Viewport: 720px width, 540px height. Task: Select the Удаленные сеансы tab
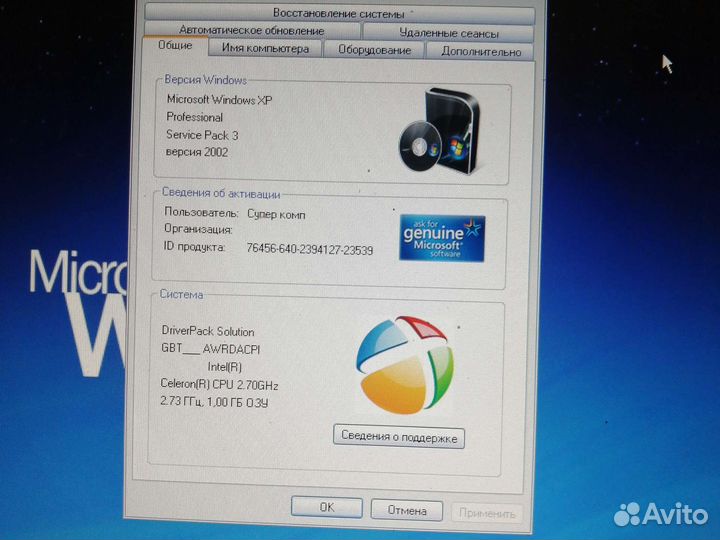click(x=435, y=33)
